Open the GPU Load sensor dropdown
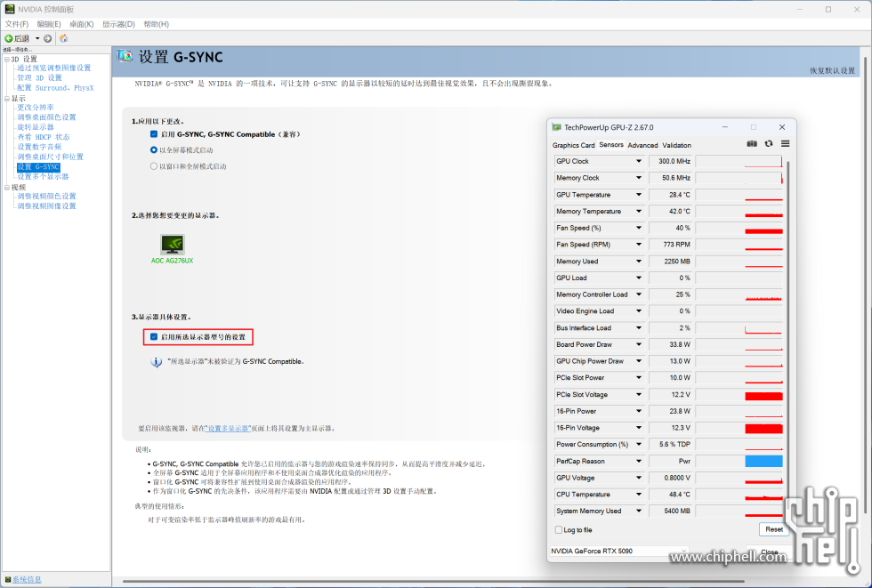Viewport: 872px width, 588px height. (639, 278)
